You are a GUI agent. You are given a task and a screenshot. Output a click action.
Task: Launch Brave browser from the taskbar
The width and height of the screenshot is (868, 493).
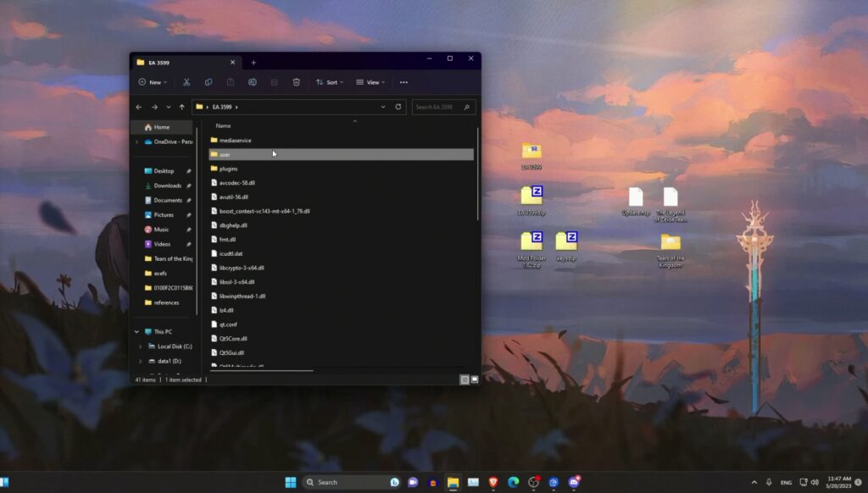point(493,482)
